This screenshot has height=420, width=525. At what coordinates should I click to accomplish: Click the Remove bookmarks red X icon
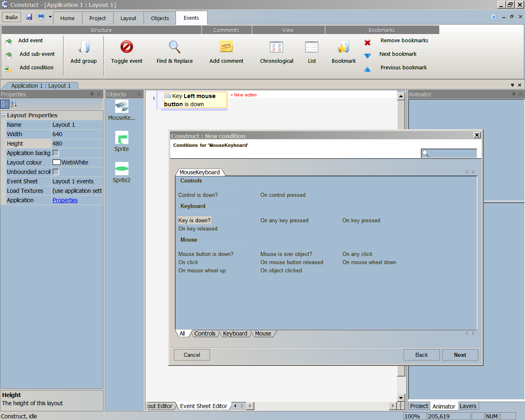pyautogui.click(x=367, y=42)
